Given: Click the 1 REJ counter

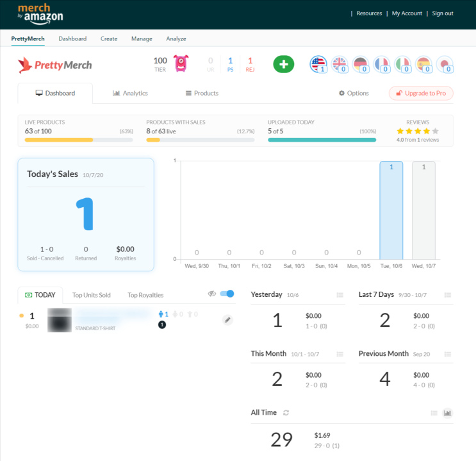Looking at the screenshot, I should coord(250,64).
